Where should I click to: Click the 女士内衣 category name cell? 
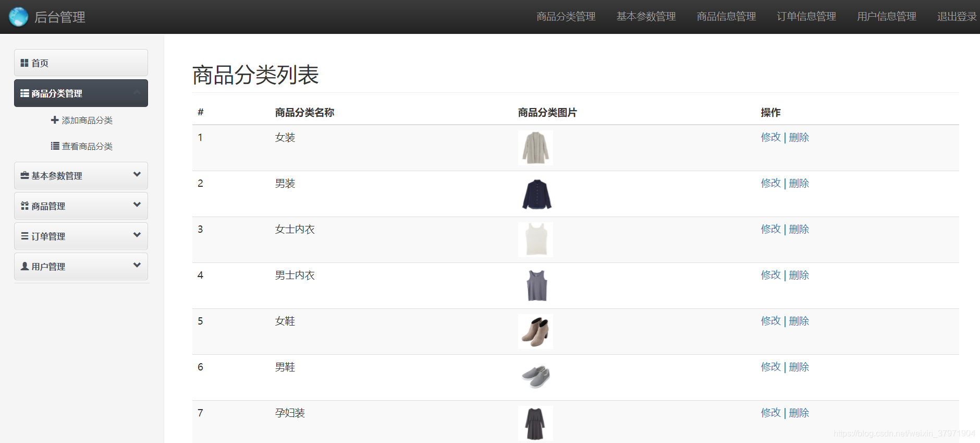295,229
